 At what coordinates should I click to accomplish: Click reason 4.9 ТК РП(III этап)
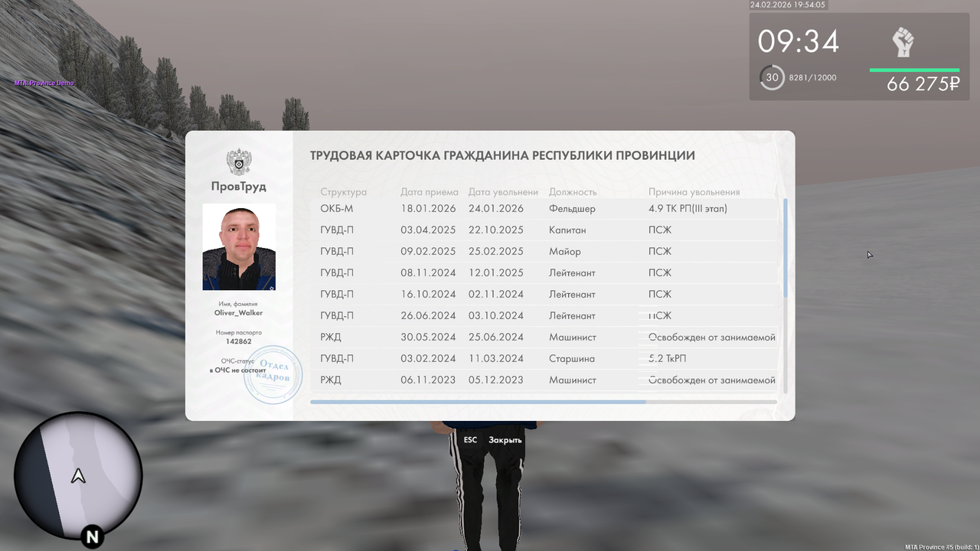(688, 209)
